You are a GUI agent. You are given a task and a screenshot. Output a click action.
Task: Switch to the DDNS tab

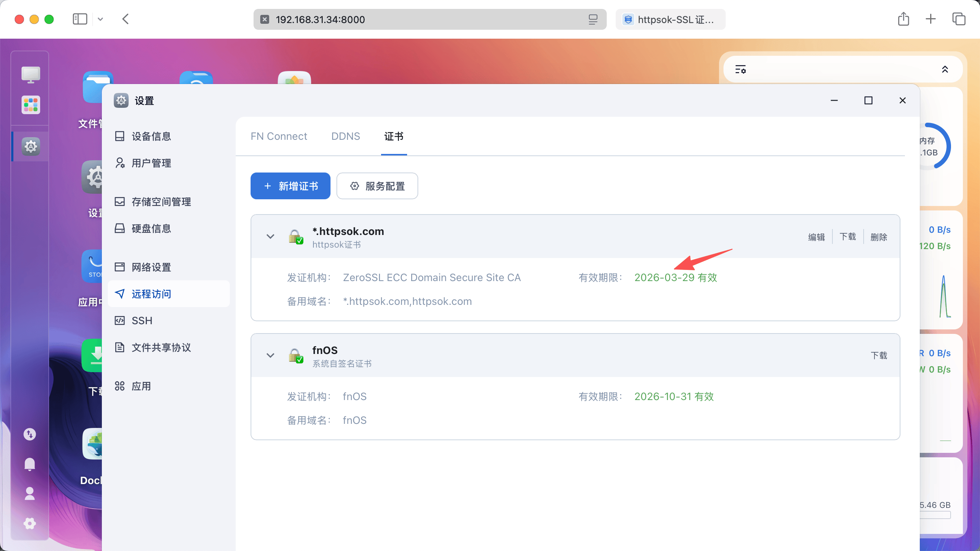pos(345,136)
